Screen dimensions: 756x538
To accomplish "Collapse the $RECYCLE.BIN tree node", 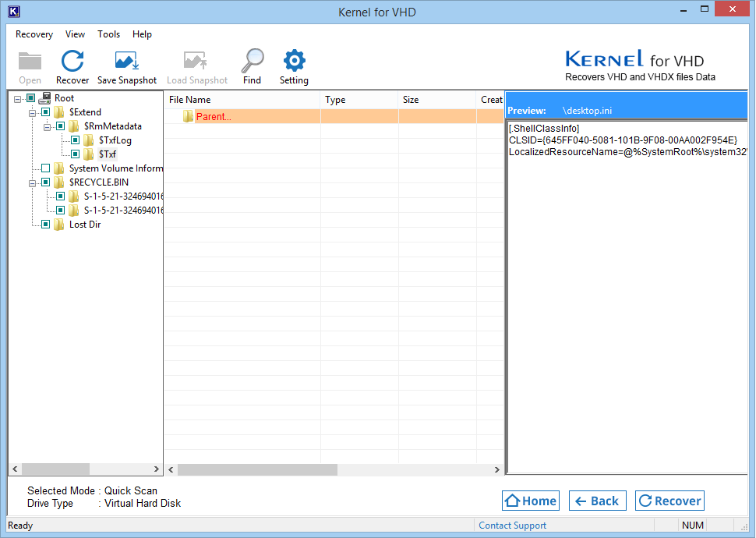I will [x=32, y=183].
